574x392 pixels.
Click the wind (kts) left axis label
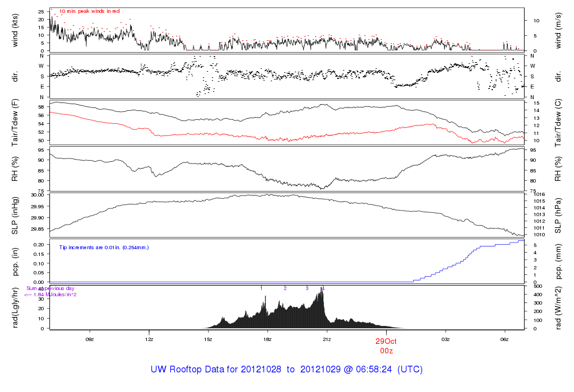(15, 30)
